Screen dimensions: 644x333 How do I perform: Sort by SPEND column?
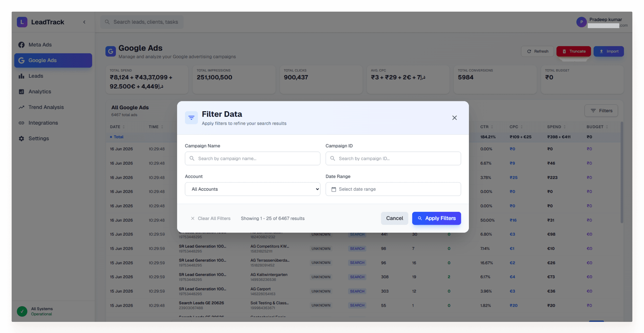[556, 127]
